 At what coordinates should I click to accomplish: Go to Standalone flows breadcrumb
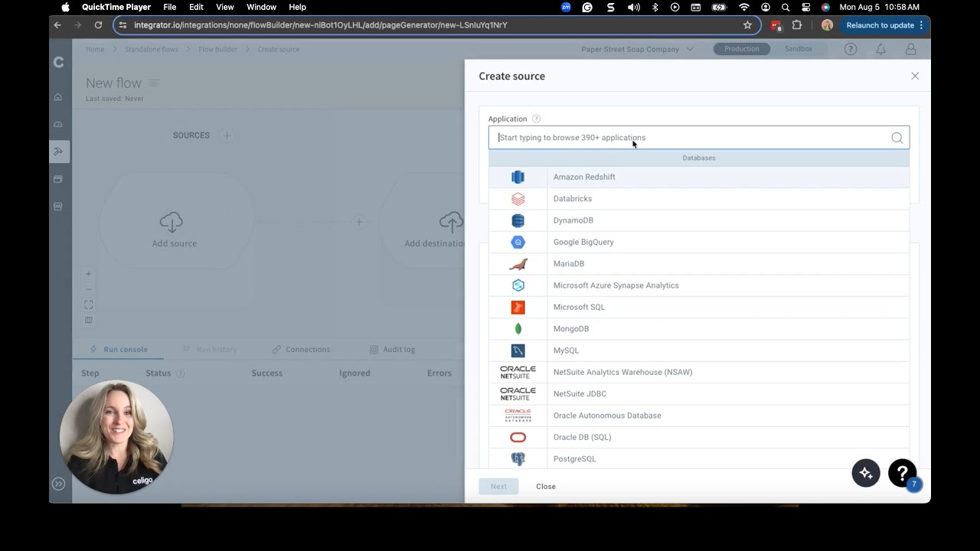click(x=152, y=49)
